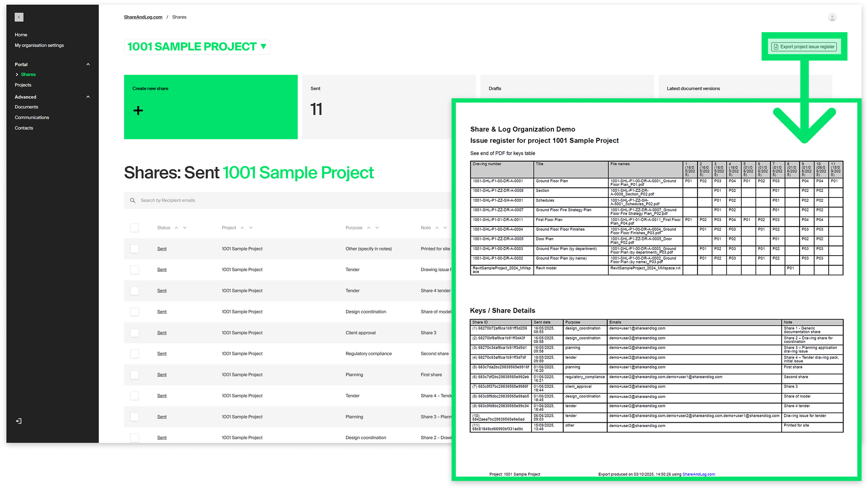Check the first Sent row checkbox

click(x=135, y=249)
